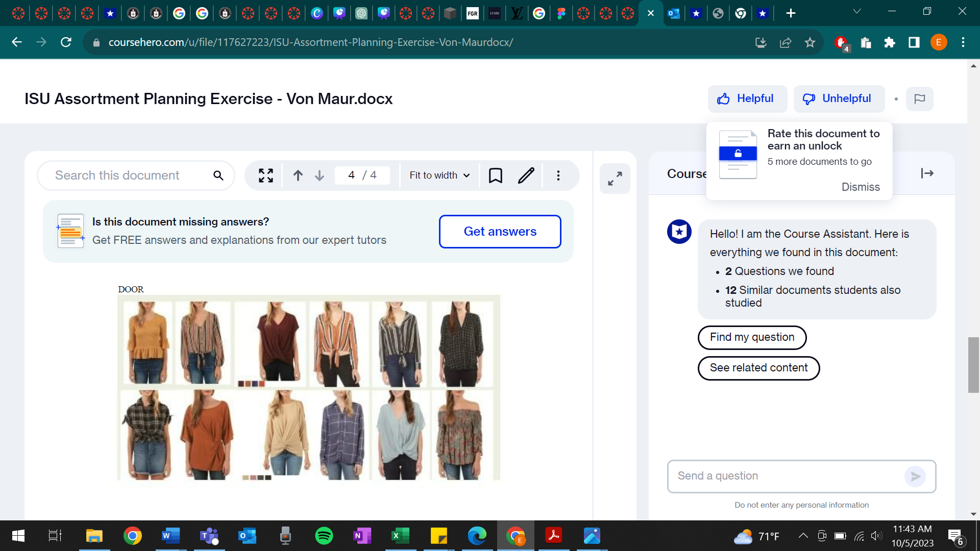Click the send question arrow button

[x=915, y=477]
